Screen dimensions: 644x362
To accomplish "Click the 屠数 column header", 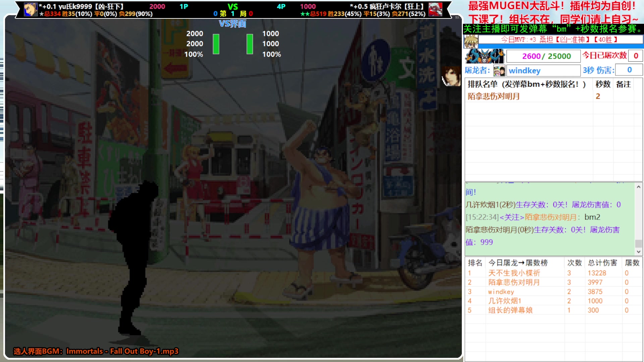I will 632,263.
